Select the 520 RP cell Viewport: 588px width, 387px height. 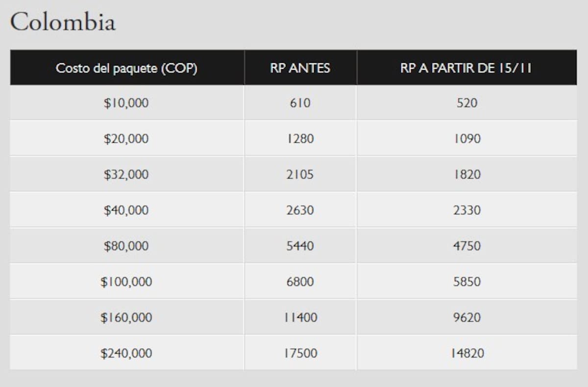466,103
